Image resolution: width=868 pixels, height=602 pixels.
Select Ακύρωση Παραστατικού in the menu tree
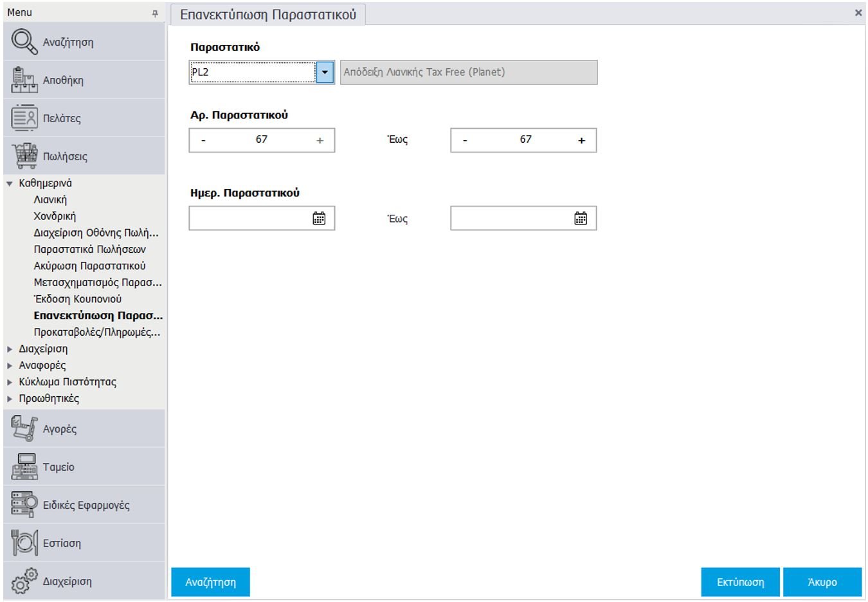tap(89, 266)
